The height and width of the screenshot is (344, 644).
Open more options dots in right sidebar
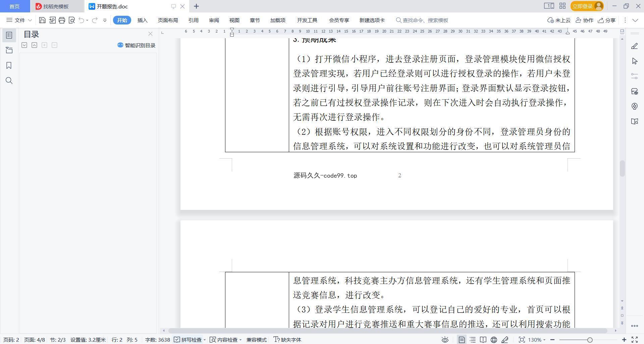point(634,326)
